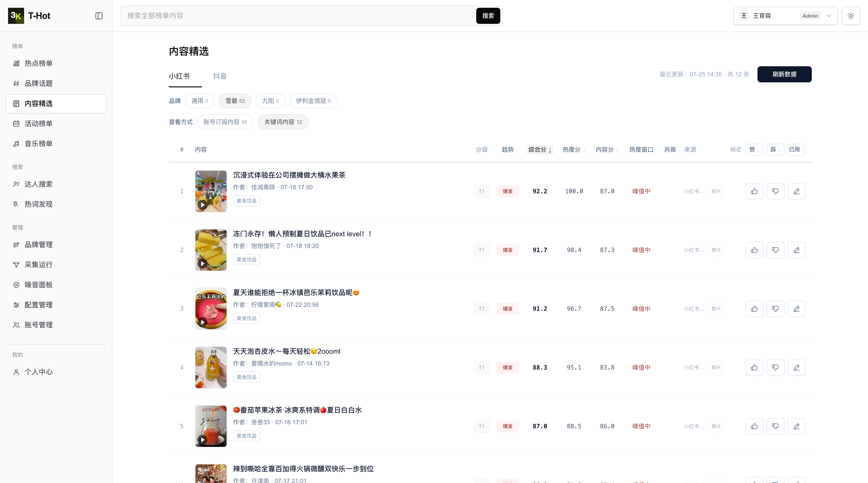Viewport: 868px width, 483px height.
Task: Filter by brand 伊利金领冠
Action: tap(313, 101)
